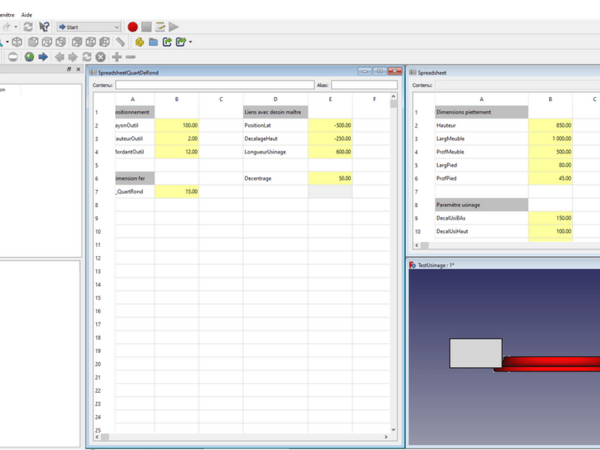600x450 pixels.
Task: Click the gray rectangle in TestUsinage view
Action: point(476,353)
